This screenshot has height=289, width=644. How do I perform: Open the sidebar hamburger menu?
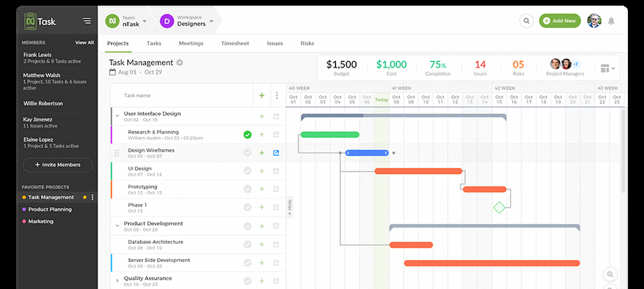[x=87, y=21]
